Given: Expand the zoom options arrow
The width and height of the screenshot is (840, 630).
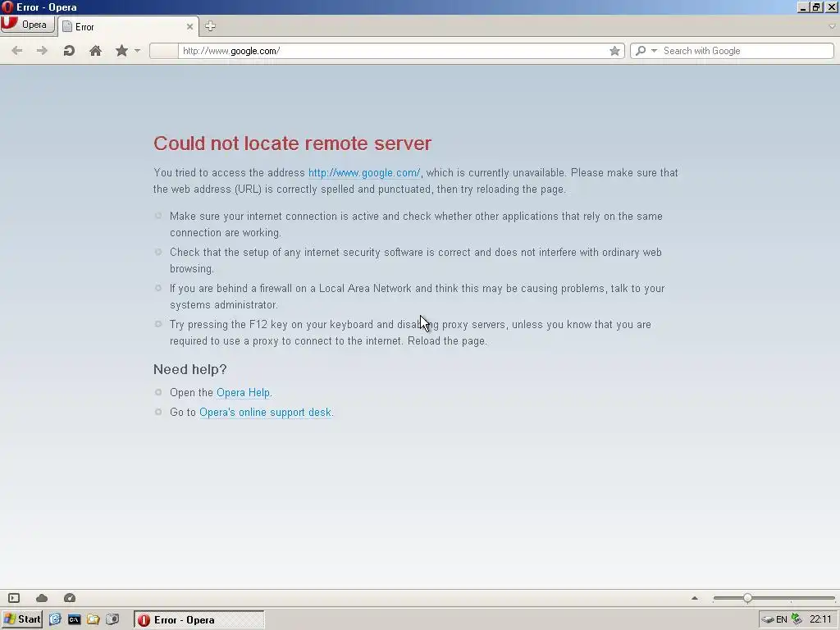Looking at the screenshot, I should click(695, 598).
